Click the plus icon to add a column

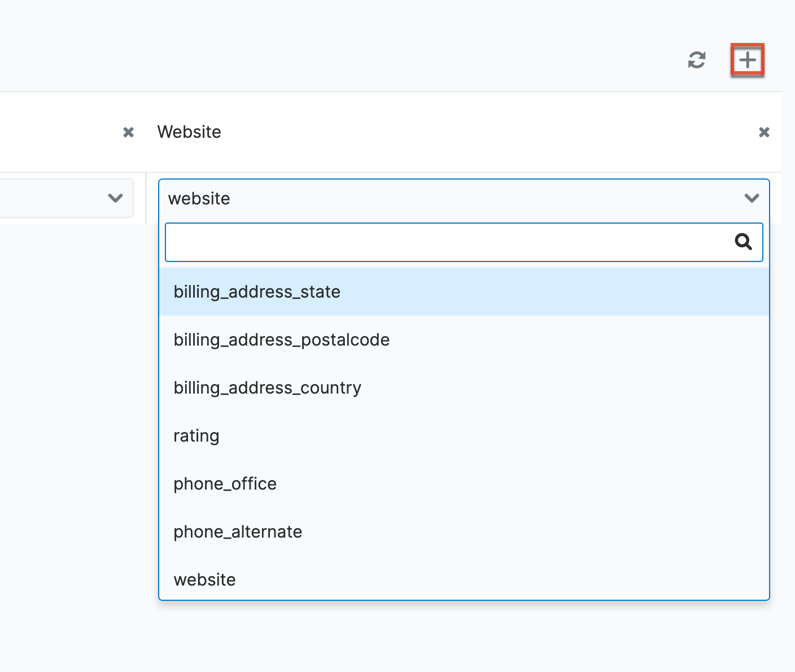(x=747, y=60)
